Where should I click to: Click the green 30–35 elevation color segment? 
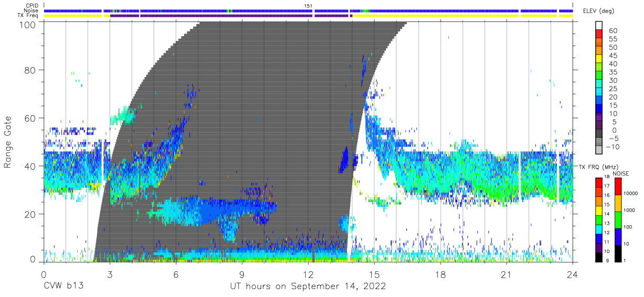coord(599,76)
